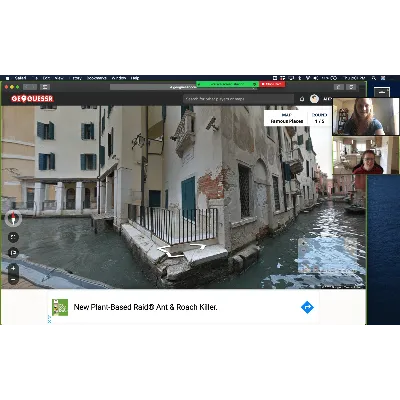This screenshot has height=400, width=400.
Task: Click the GeoGuessr search field
Action: [238, 99]
